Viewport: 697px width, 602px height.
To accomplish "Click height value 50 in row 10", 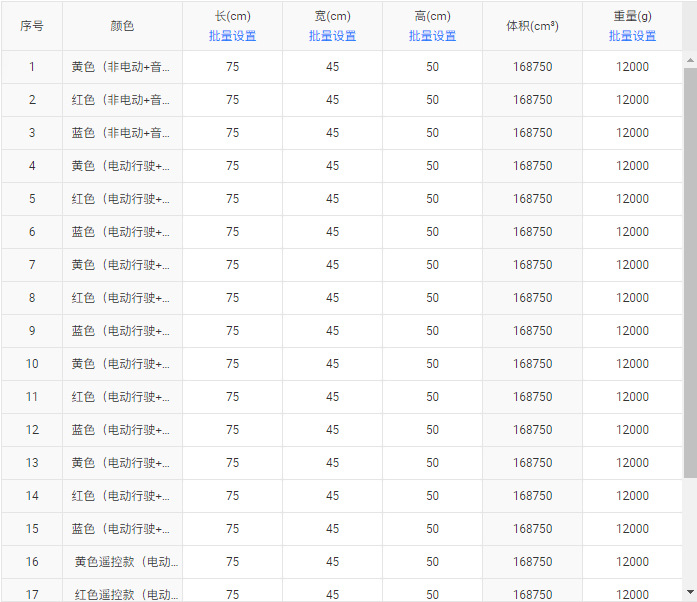I will (x=433, y=364).
